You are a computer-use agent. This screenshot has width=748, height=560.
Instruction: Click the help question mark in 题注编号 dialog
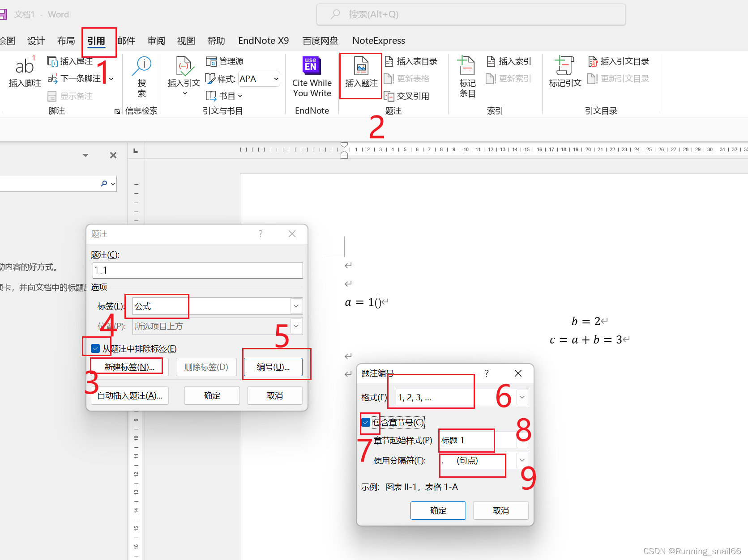(487, 373)
